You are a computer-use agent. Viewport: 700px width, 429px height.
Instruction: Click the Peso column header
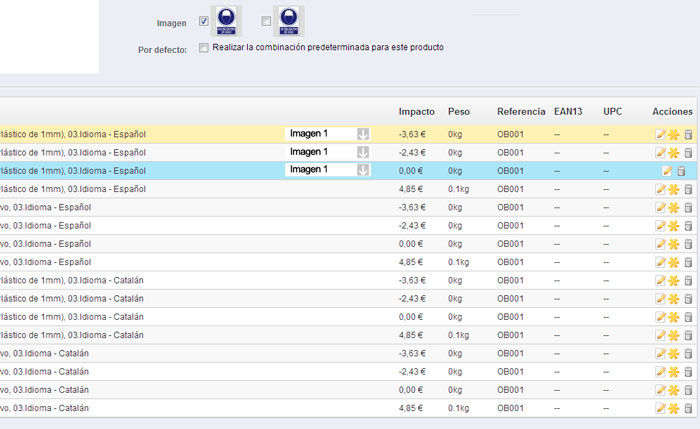458,112
